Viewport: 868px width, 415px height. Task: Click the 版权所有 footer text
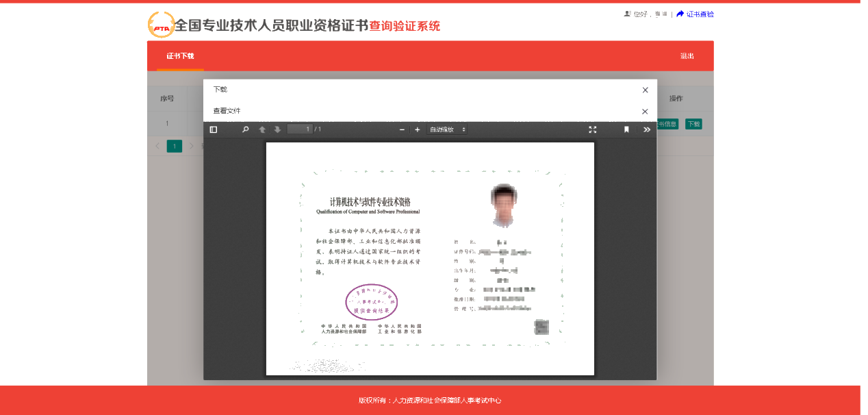tap(430, 401)
